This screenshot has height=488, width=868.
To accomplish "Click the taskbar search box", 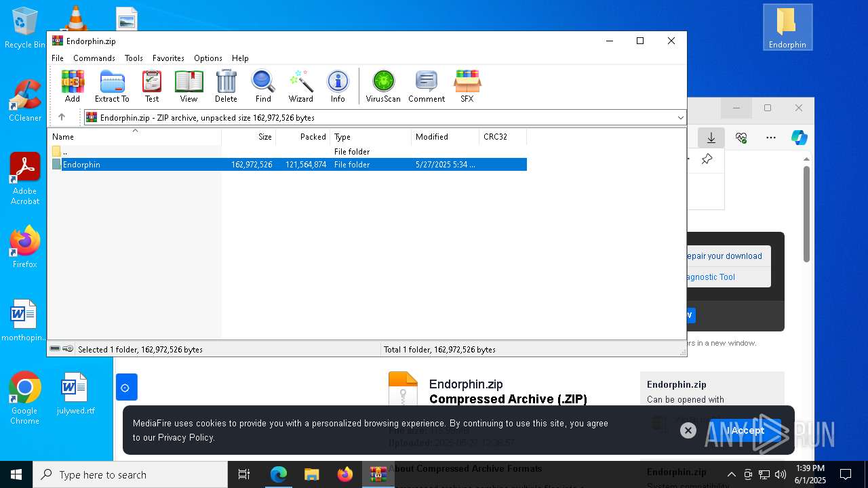I will 130,474.
